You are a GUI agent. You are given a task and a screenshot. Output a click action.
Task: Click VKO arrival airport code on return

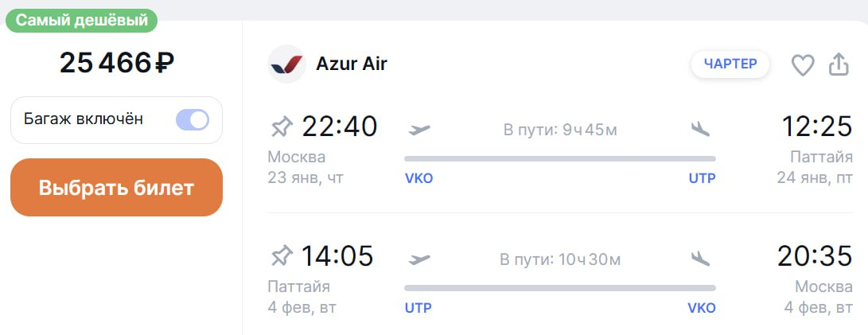[702, 308]
